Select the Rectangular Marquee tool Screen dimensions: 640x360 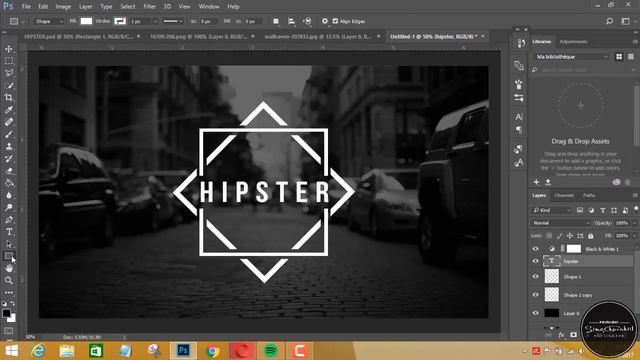point(9,61)
